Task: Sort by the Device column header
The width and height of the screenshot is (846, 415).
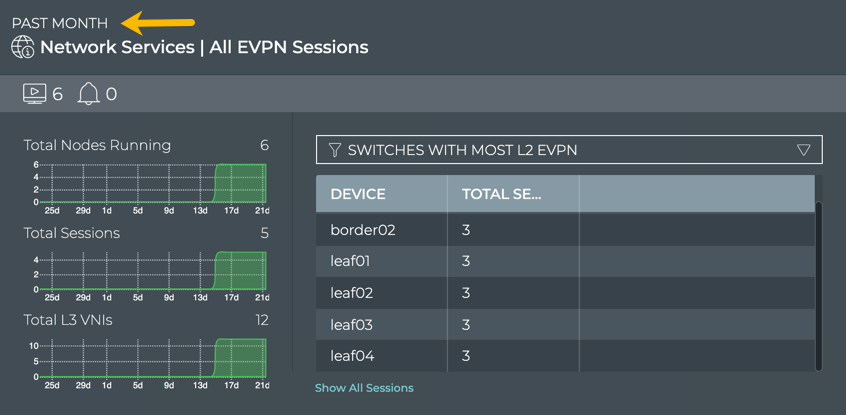Action: (358, 194)
